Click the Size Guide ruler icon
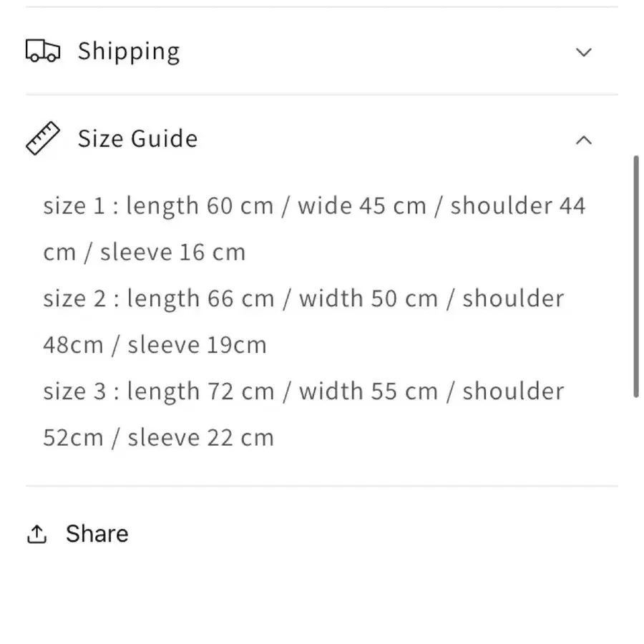Screen dimensions: 644x644 pos(43,138)
